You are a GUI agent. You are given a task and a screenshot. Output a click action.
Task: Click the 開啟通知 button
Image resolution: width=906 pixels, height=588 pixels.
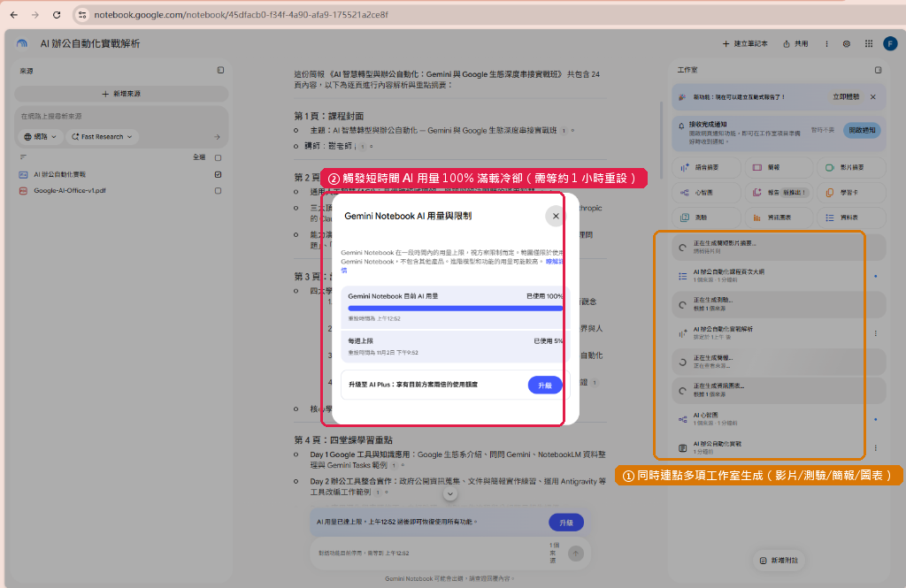click(862, 130)
